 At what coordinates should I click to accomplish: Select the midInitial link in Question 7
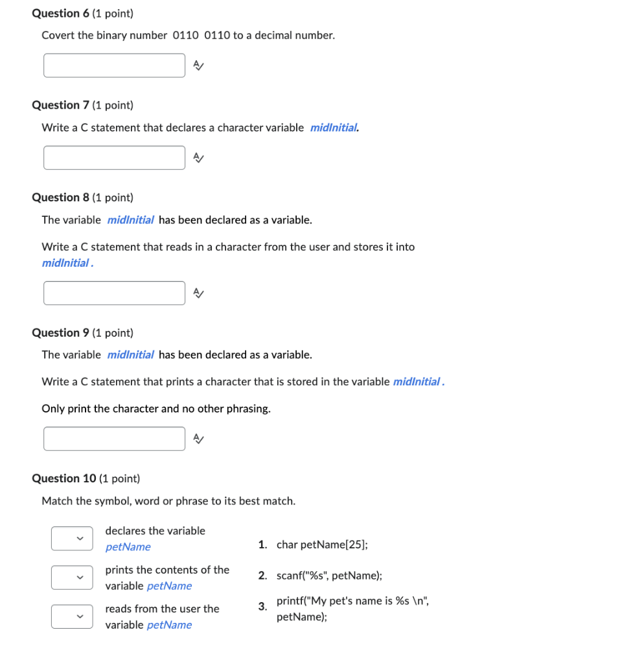[334, 128]
